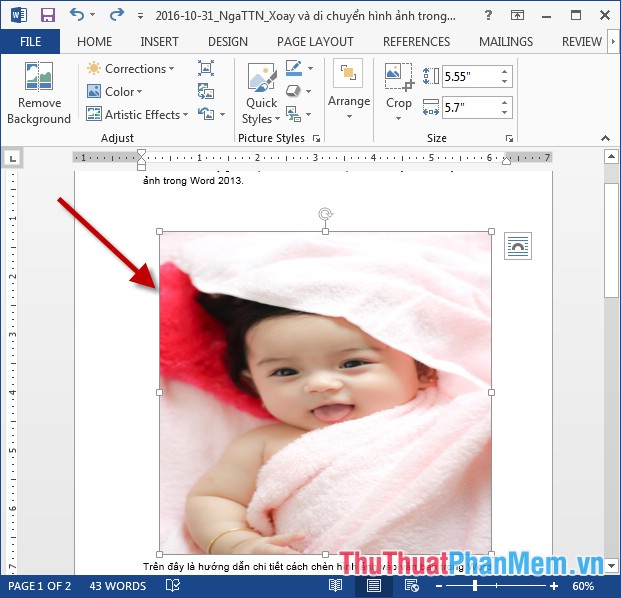621x598 pixels.
Task: Collapse the ribbon with the caret
Action: 605,138
